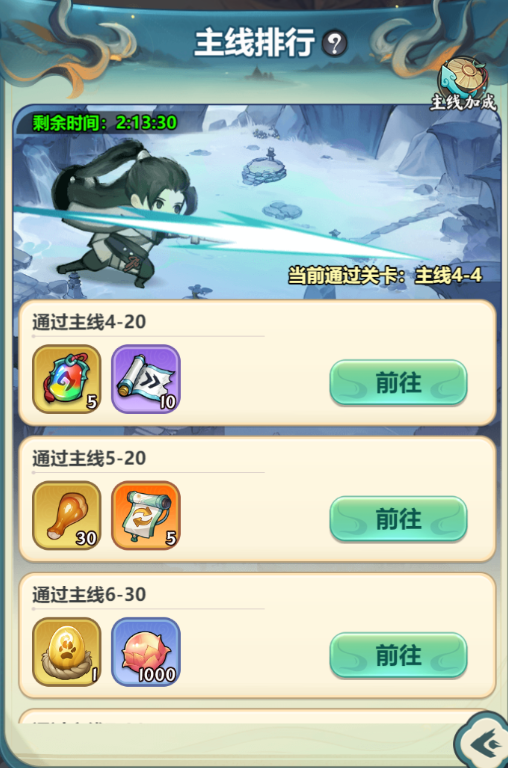Open the help question mark icon
The width and height of the screenshot is (508, 768).
[x=335, y=44]
